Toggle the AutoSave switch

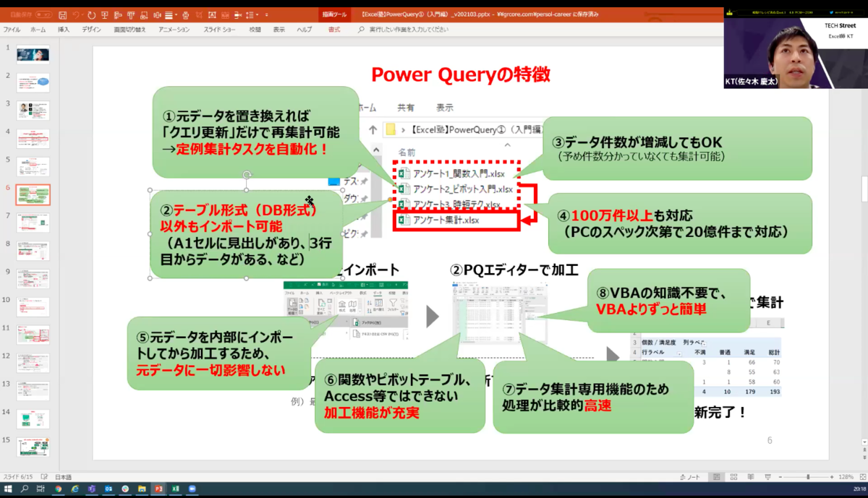click(43, 14)
